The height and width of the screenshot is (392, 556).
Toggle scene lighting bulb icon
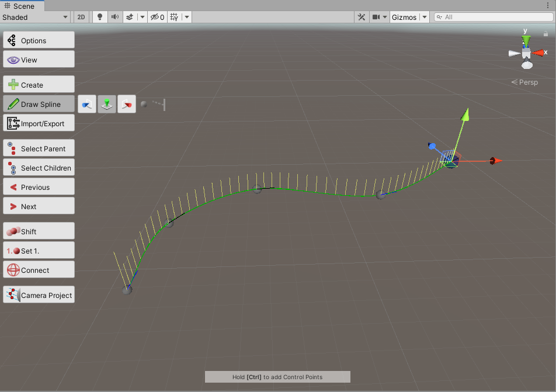tap(100, 17)
